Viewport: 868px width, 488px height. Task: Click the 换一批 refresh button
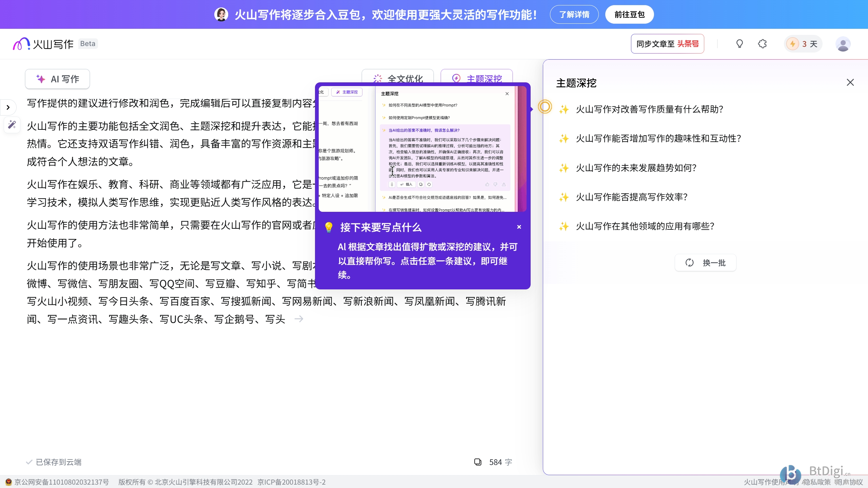pos(705,263)
